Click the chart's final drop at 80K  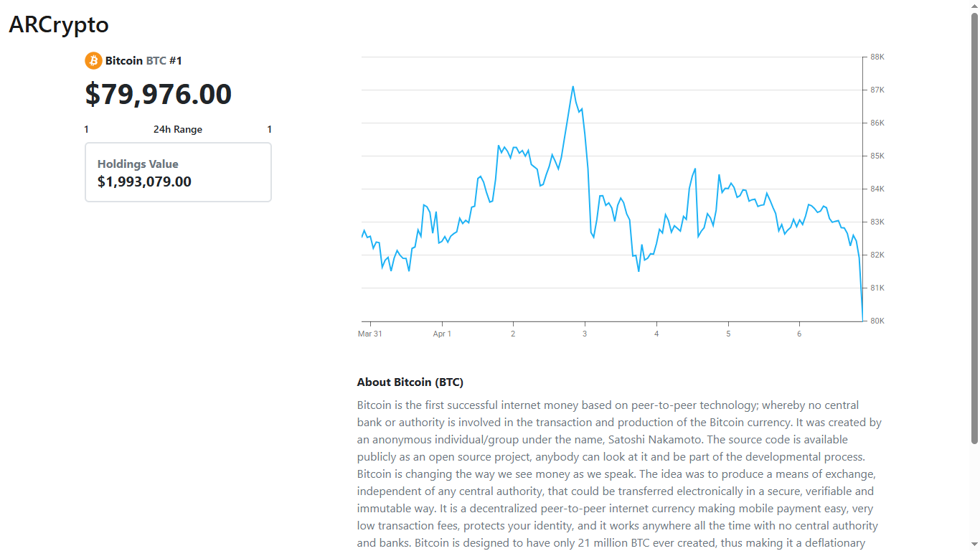(862, 319)
